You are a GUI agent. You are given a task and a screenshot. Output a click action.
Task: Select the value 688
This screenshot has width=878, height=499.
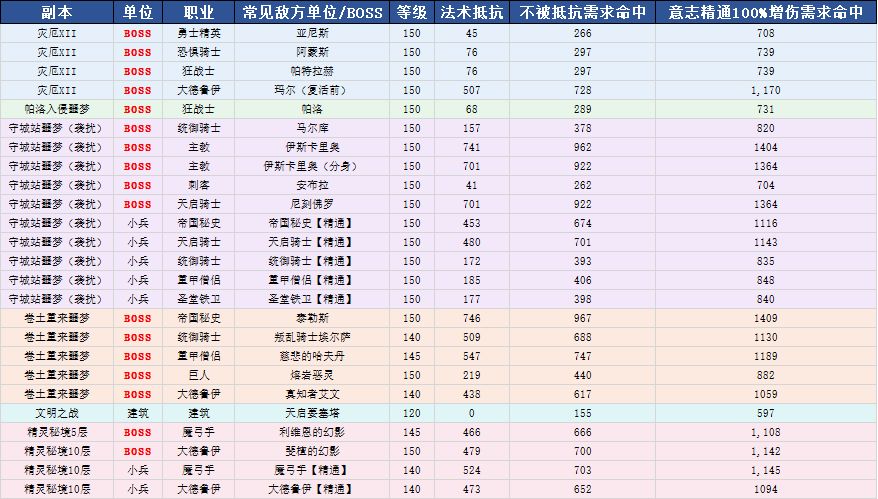[x=582, y=338]
